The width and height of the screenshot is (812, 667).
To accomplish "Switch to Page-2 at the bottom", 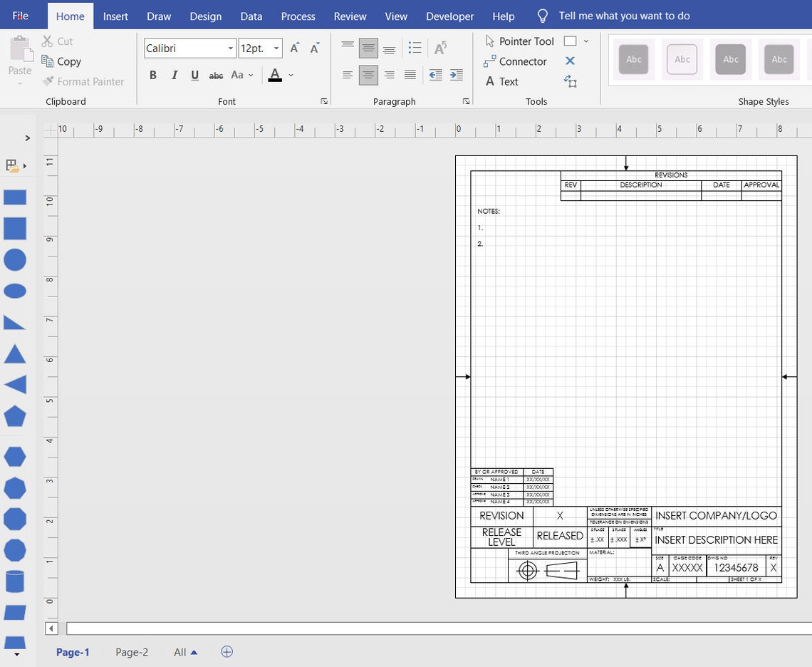I will click(x=132, y=652).
